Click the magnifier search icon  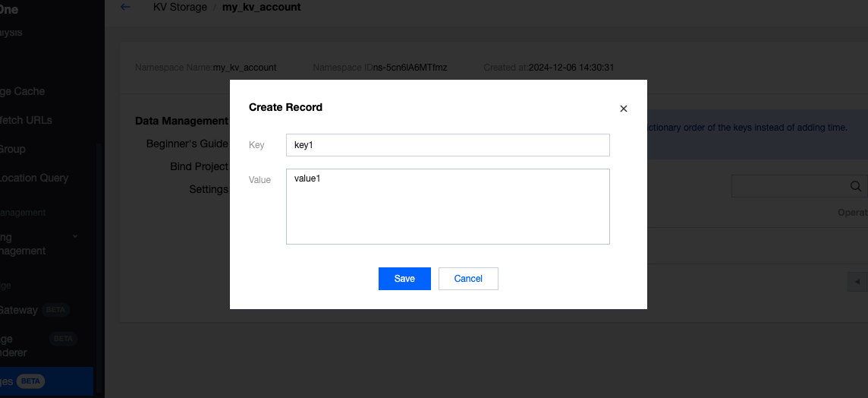855,186
